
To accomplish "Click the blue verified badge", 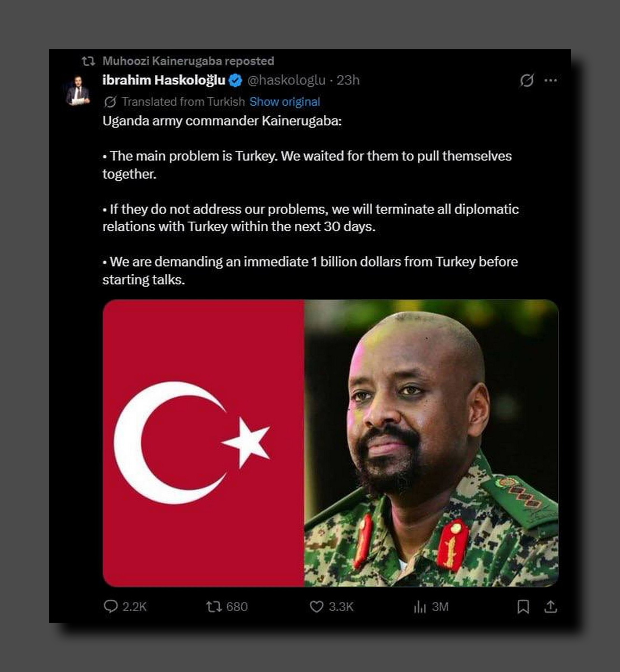I will tap(236, 81).
